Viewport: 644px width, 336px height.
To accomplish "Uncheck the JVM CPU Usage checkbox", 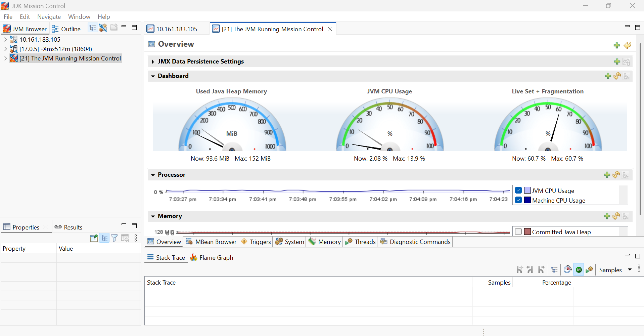I will (x=518, y=191).
